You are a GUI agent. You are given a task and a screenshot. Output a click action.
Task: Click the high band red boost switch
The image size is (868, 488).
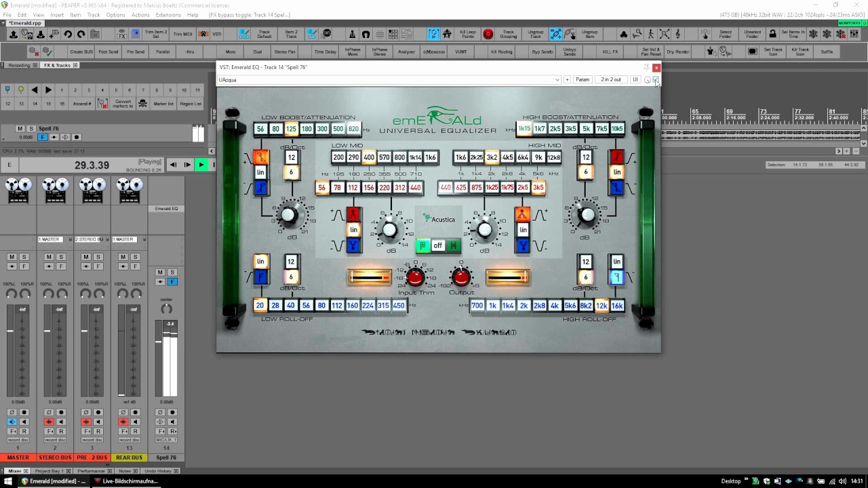(616, 157)
